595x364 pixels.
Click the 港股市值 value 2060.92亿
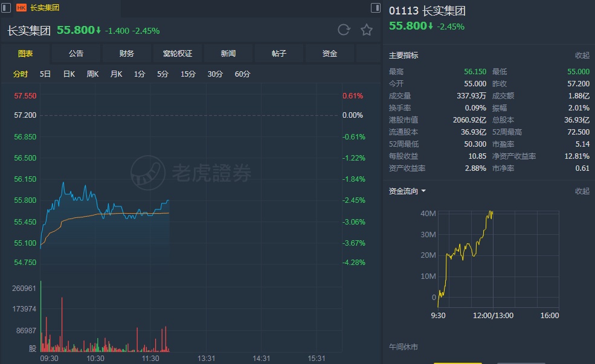tap(469, 120)
